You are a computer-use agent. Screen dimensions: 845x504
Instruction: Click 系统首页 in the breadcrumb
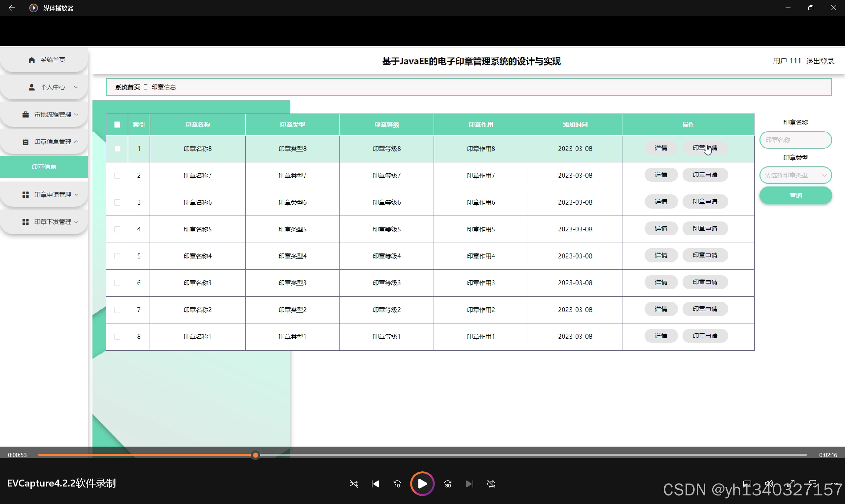tap(127, 87)
